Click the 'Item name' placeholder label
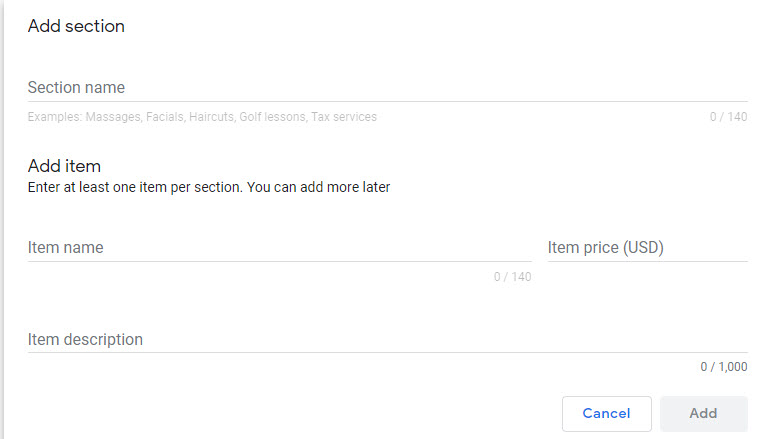 [65, 247]
